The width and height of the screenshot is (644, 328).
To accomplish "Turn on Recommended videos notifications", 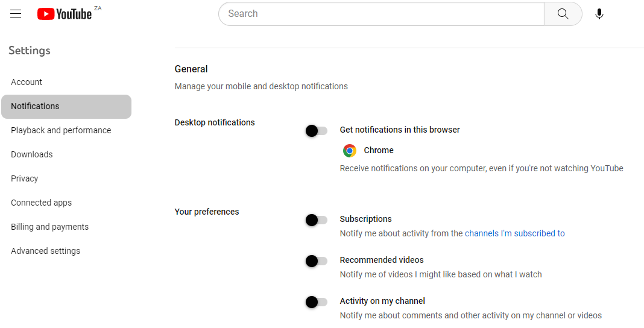I will click(316, 261).
